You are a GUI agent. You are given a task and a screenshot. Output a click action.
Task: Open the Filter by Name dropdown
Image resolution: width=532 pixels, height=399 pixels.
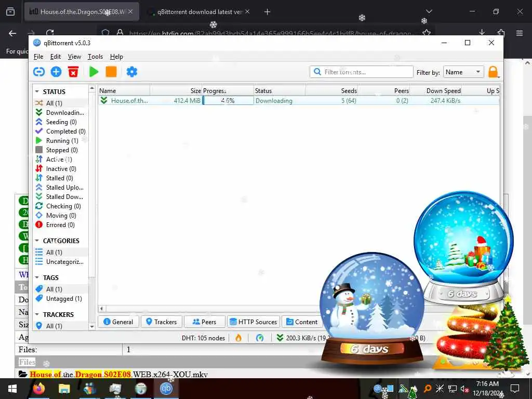point(463,72)
